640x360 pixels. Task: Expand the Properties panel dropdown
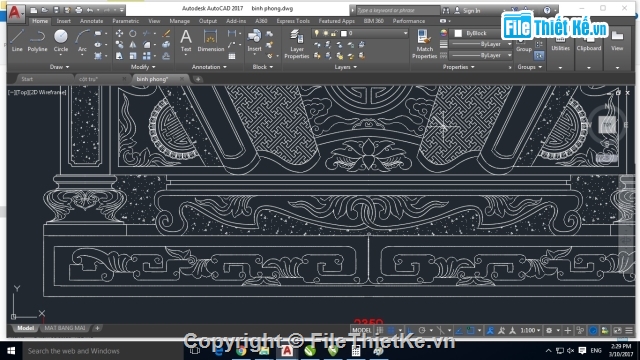(x=459, y=67)
